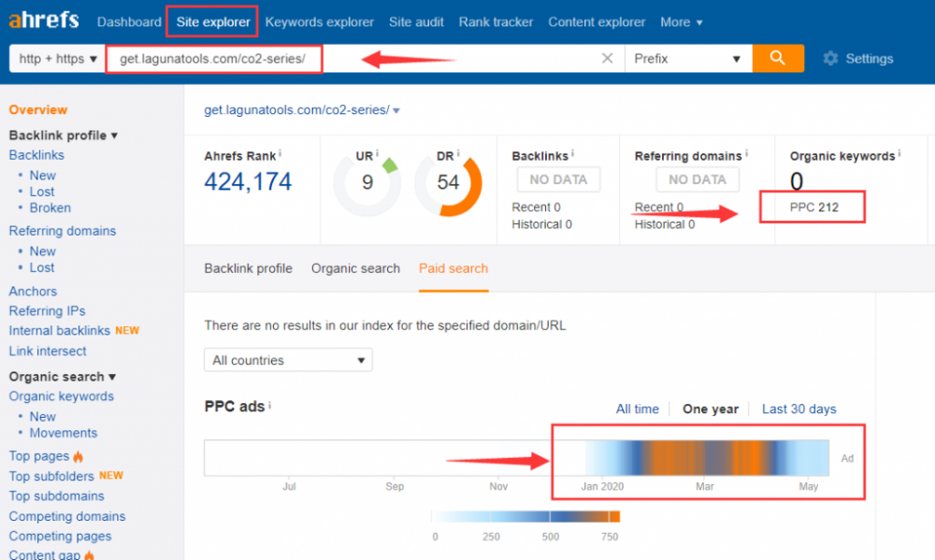Select the Last 30 days range
This screenshot has height=560, width=935.
[x=798, y=409]
